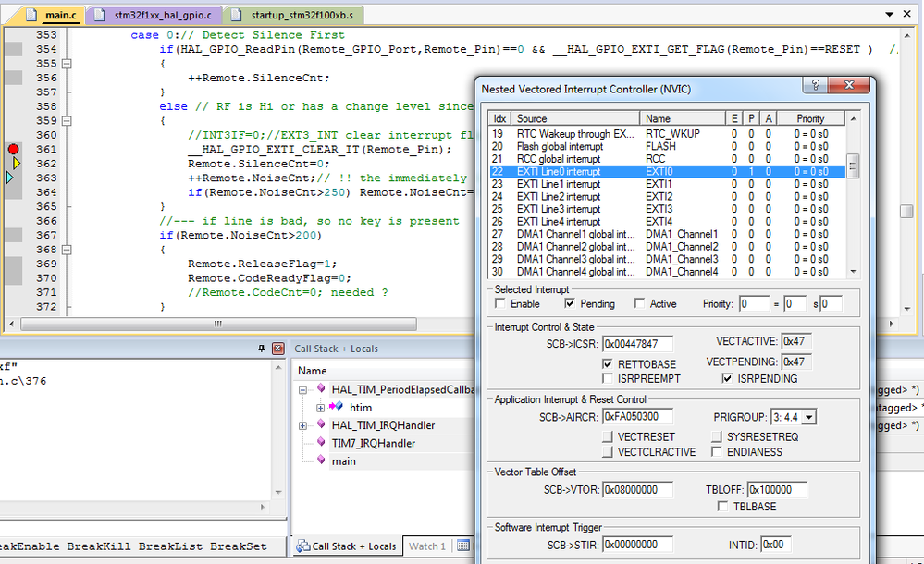Select the Flash global interrupt row
Screen dimensions: 924x564
(x=667, y=146)
